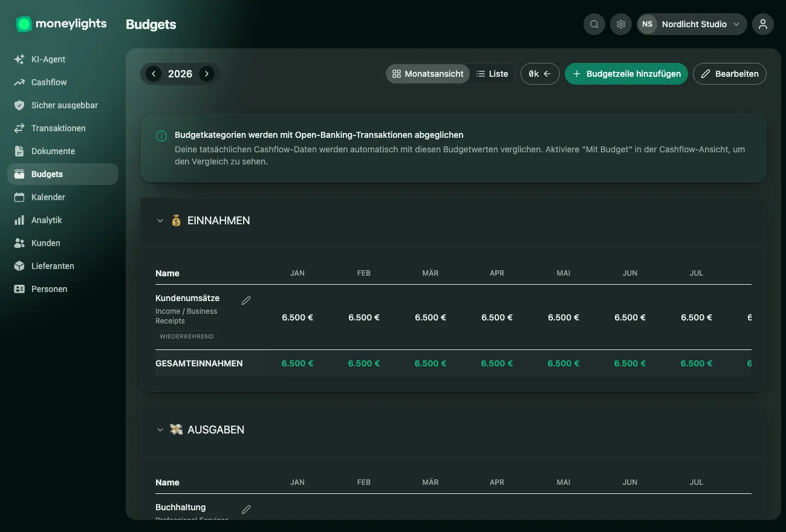Open the KI-Agent sparkle icon
This screenshot has width=786, height=532.
(19, 59)
